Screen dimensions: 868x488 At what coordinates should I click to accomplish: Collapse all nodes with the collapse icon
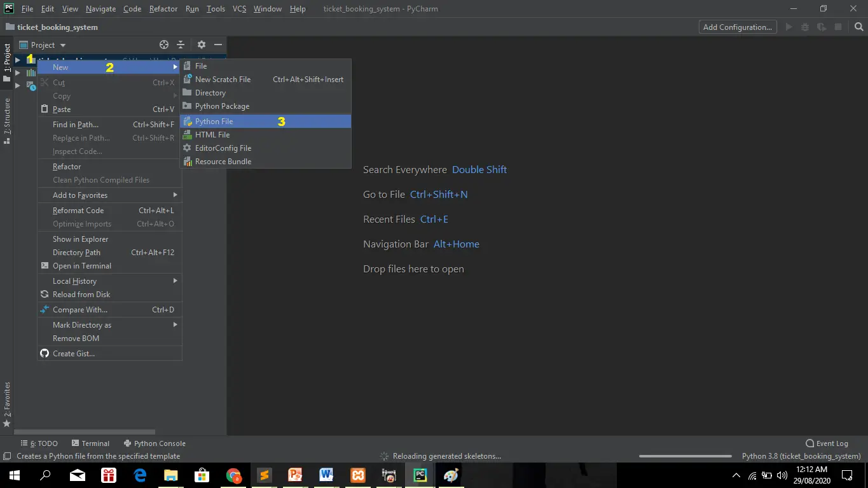click(x=180, y=45)
